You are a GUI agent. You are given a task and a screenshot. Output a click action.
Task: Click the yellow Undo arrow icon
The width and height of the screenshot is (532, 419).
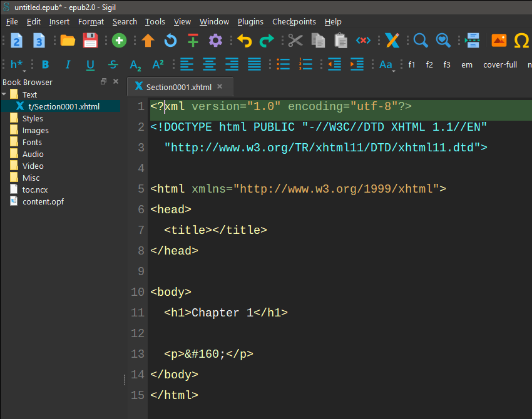[x=244, y=41]
